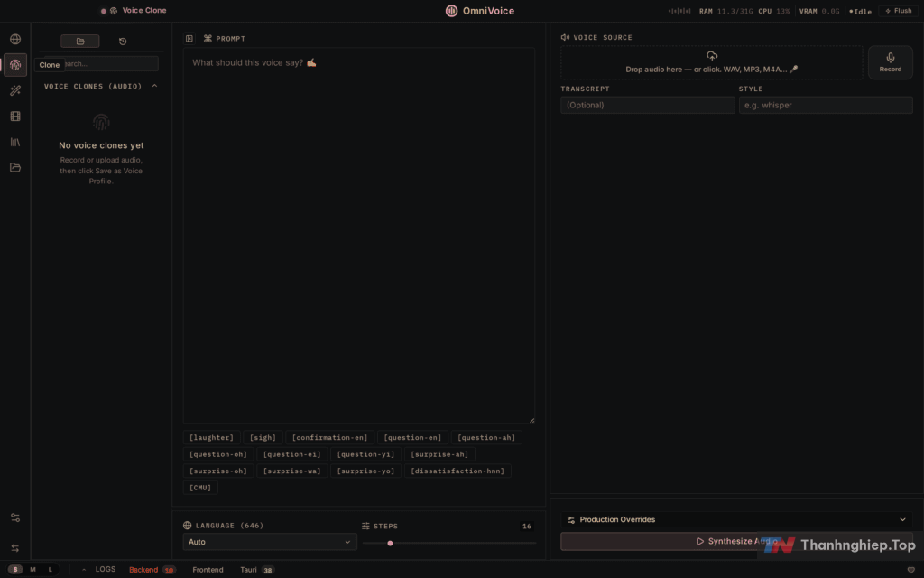The width and height of the screenshot is (924, 578).
Task: Switch to the history clock tab
Action: 123,42
